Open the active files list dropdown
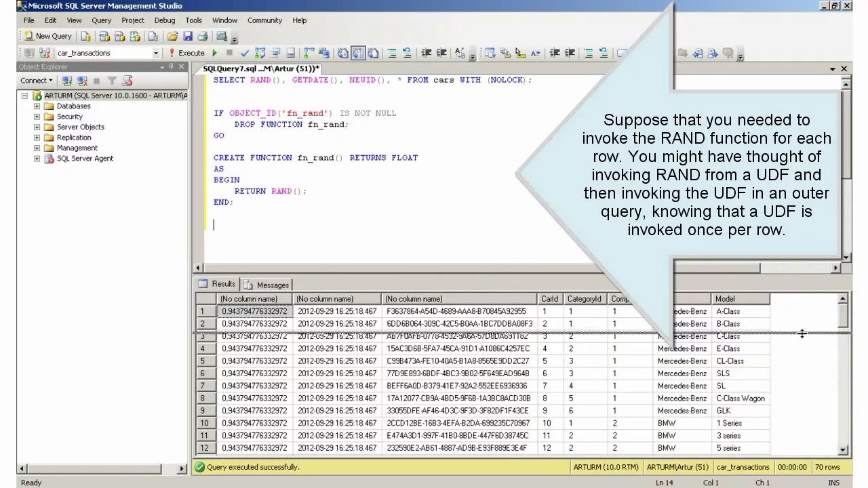868x488 pixels. [833, 68]
